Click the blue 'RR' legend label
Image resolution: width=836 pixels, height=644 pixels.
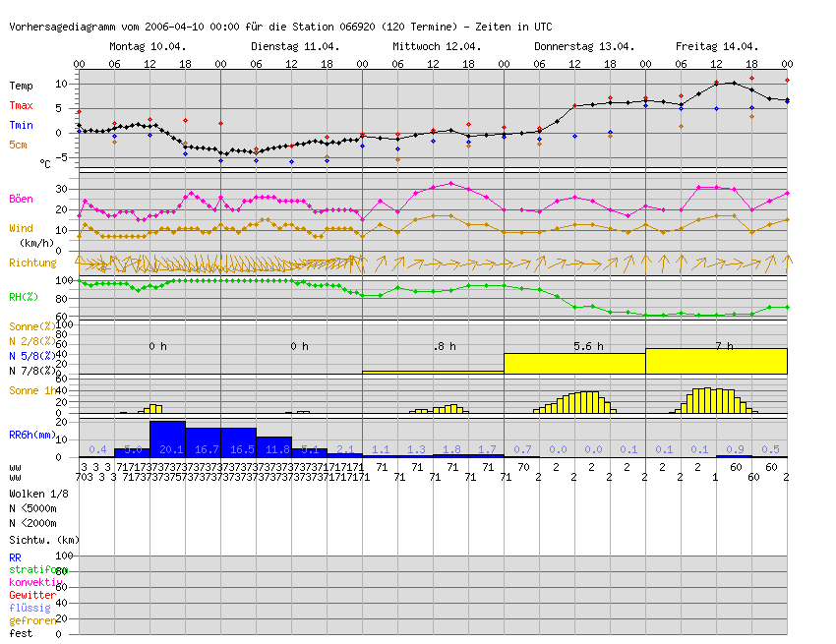coord(15,557)
